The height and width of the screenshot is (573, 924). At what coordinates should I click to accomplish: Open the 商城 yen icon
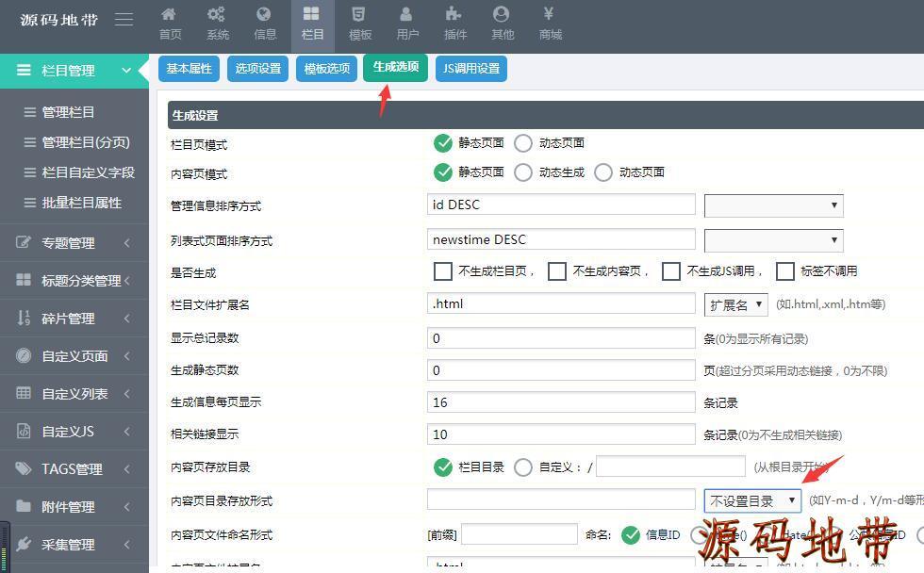(x=549, y=13)
